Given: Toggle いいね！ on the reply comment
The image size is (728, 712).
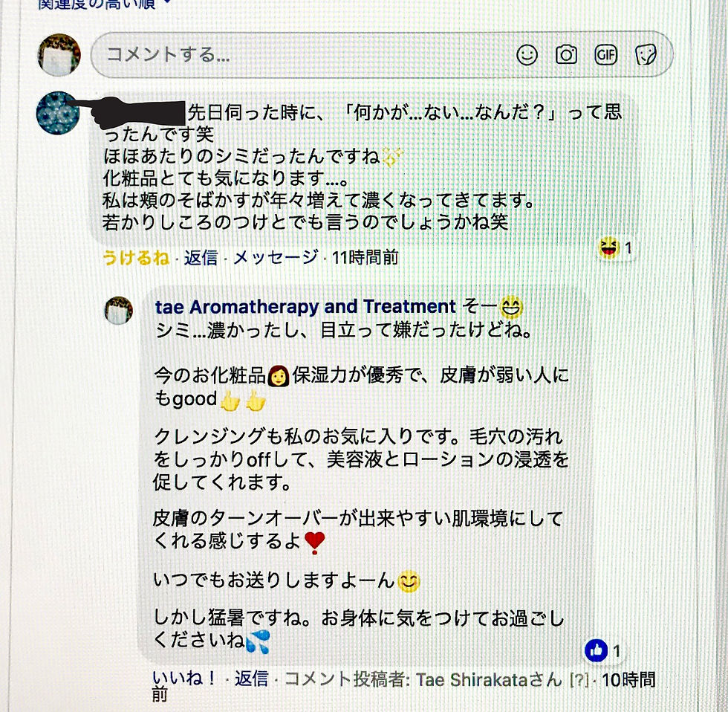Looking at the screenshot, I should point(184,679).
